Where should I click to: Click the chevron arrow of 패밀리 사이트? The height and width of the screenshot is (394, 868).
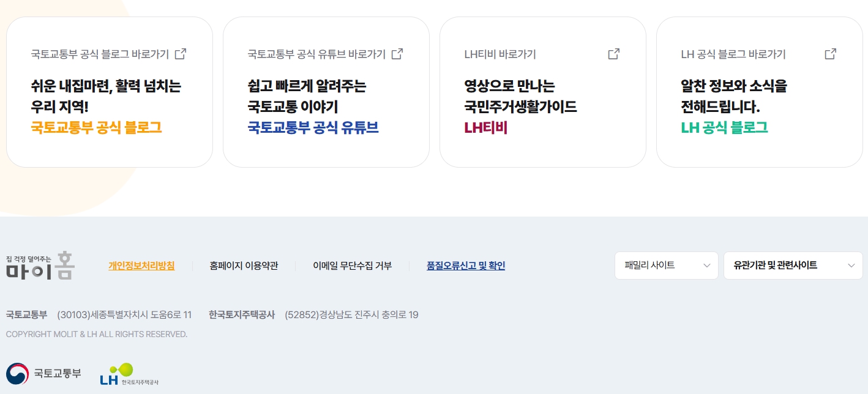707,266
